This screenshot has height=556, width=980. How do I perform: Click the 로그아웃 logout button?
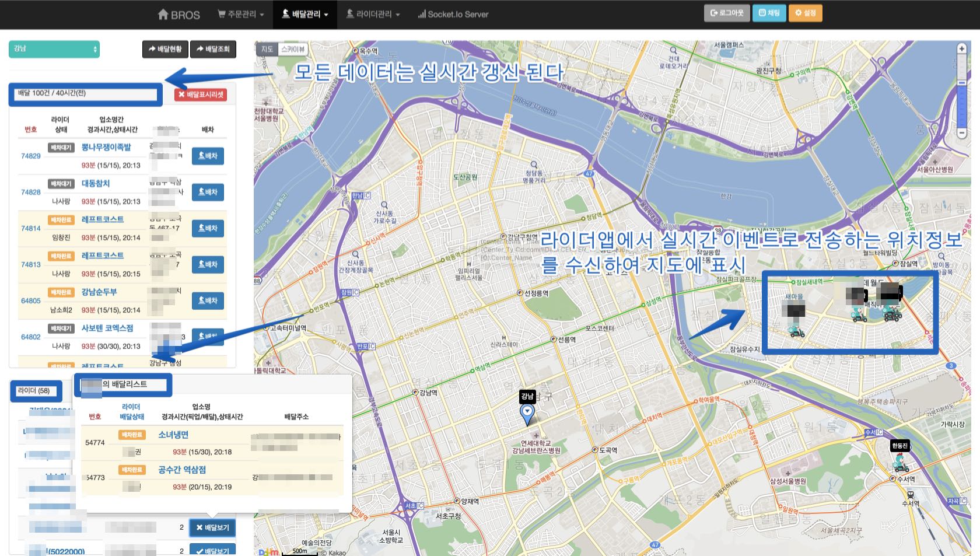click(727, 13)
